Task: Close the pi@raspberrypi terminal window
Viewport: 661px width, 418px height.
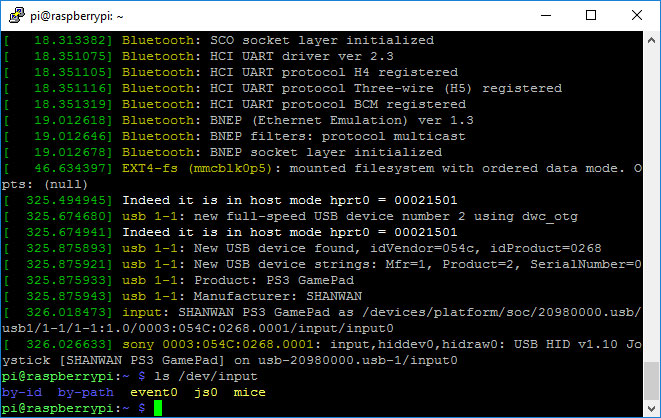Action: coord(637,15)
